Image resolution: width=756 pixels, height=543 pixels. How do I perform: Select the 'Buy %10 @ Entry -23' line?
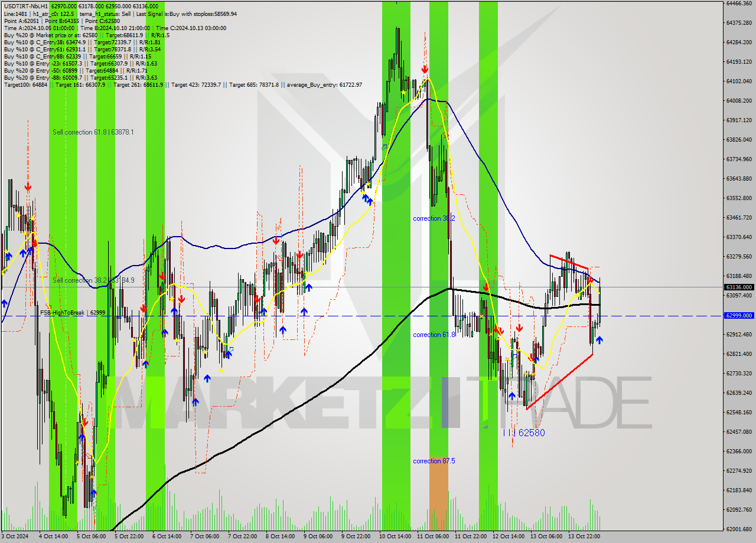tap(80, 63)
